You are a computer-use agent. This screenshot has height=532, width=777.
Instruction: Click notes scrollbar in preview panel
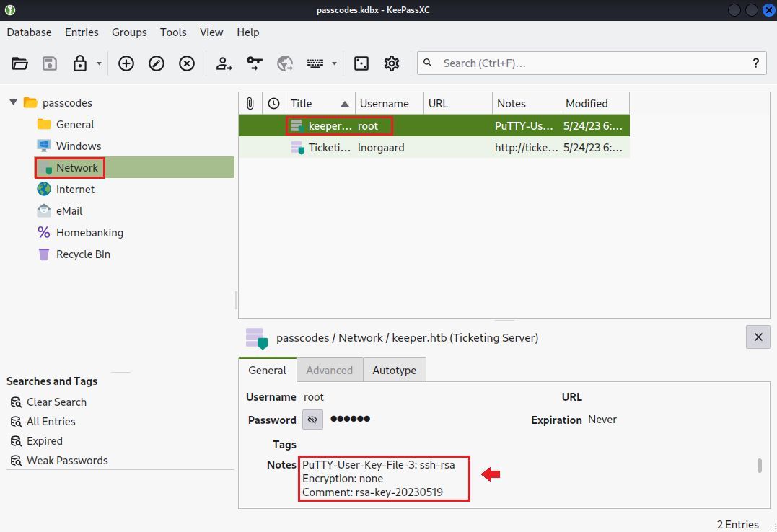[760, 466]
